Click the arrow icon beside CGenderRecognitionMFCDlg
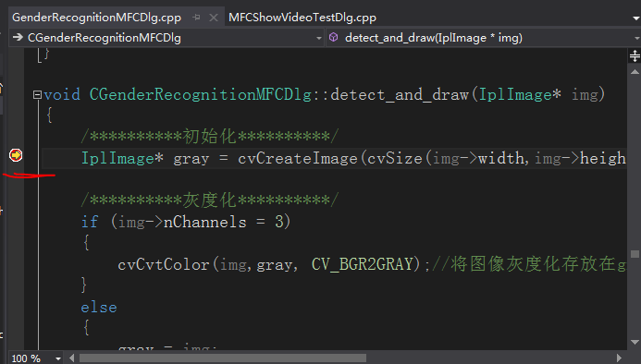This screenshot has height=364, width=641. click(x=18, y=38)
